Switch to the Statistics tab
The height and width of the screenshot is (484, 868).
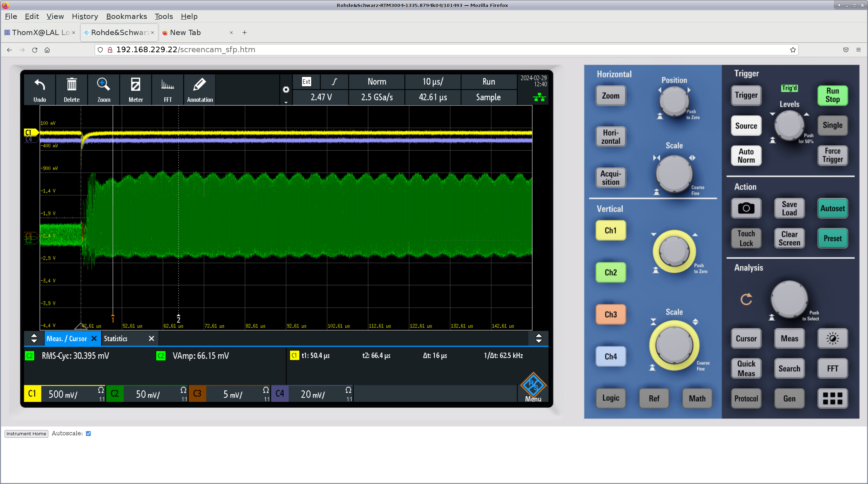[x=116, y=339]
